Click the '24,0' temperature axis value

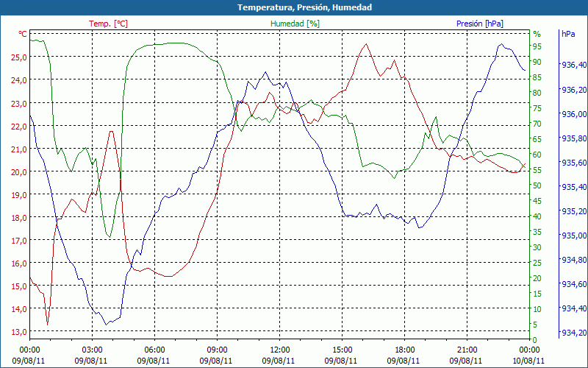20,80
